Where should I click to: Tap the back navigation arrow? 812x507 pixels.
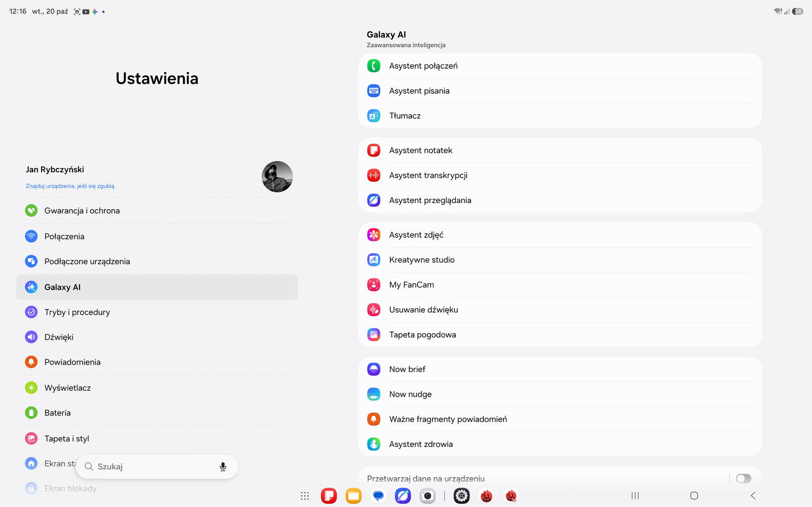pos(753,496)
